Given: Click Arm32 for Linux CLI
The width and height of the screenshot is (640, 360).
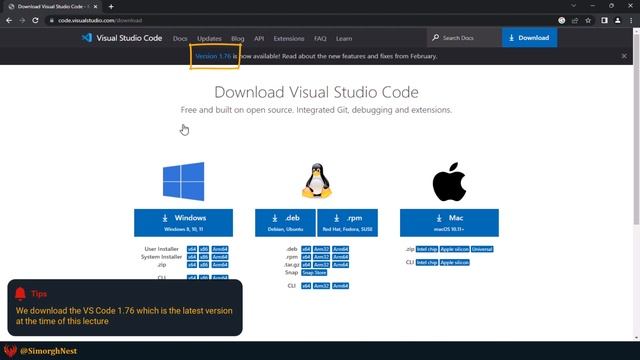Looking at the screenshot, I should [x=321, y=286].
